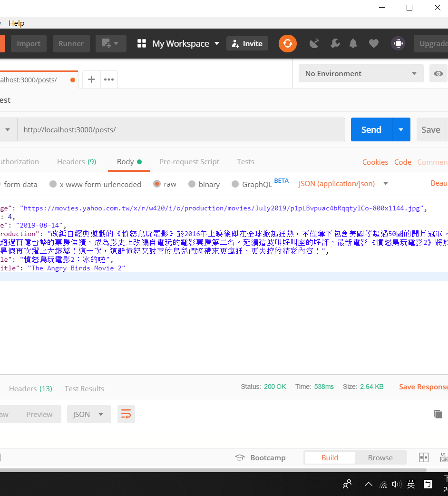Click the 200 OK status text
Image resolution: width=448 pixels, height=496 pixels.
pos(275,387)
